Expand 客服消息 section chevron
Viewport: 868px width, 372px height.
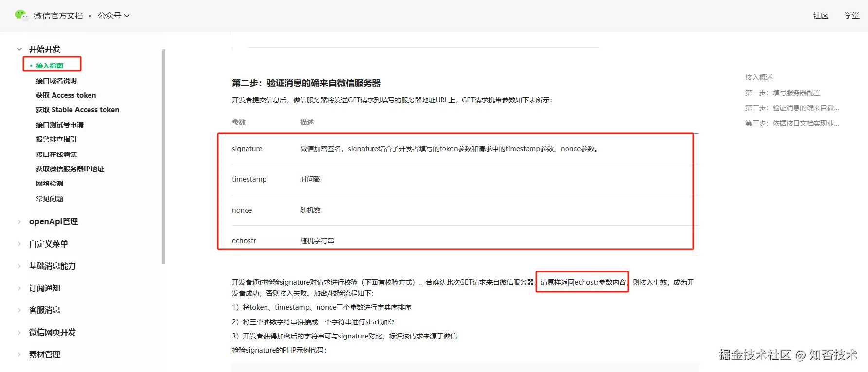coord(19,310)
